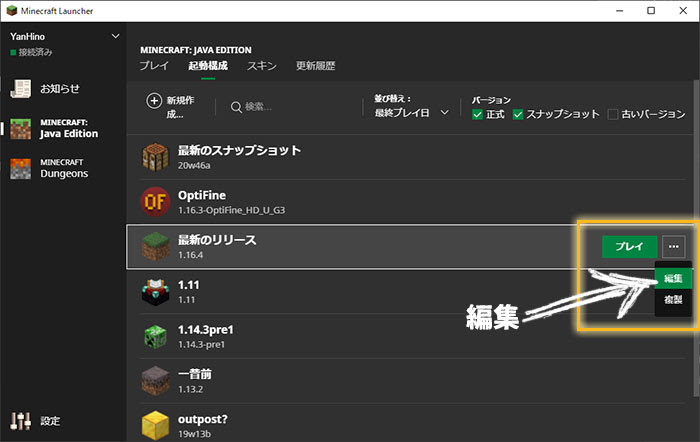This screenshot has width=700, height=442.
Task: Click the YanHino account name
Action: 27,36
